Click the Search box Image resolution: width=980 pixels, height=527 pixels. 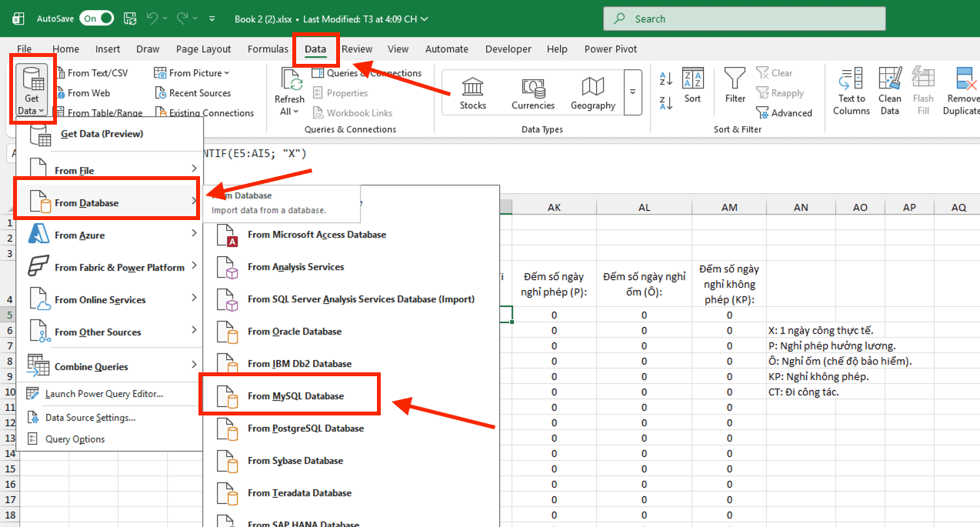click(744, 18)
